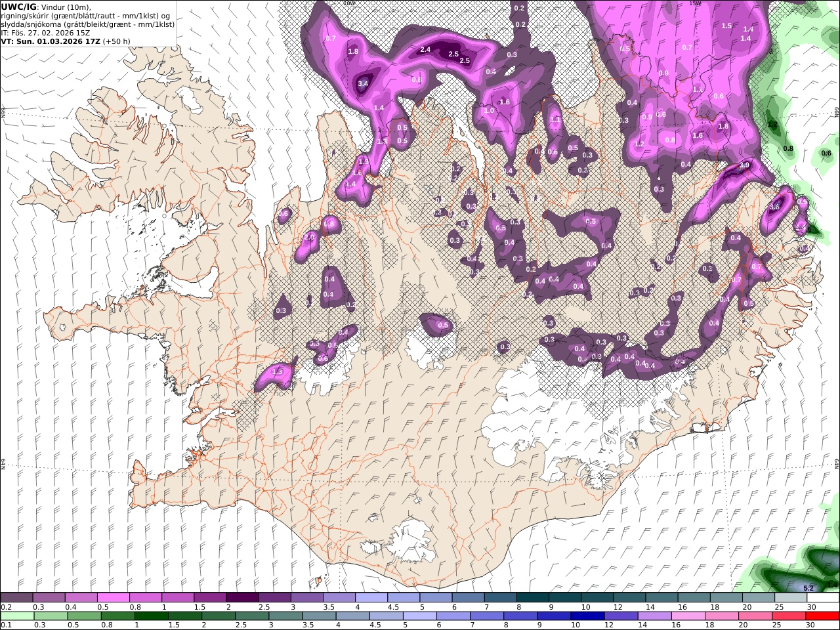Pick the purple bottom-row swatch above 12
The width and height of the screenshot is (840, 630).
(x=620, y=616)
